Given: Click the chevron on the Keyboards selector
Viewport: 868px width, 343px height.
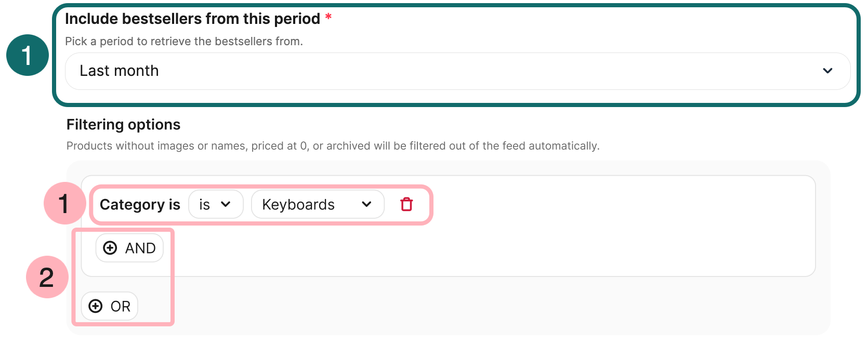Looking at the screenshot, I should point(367,204).
